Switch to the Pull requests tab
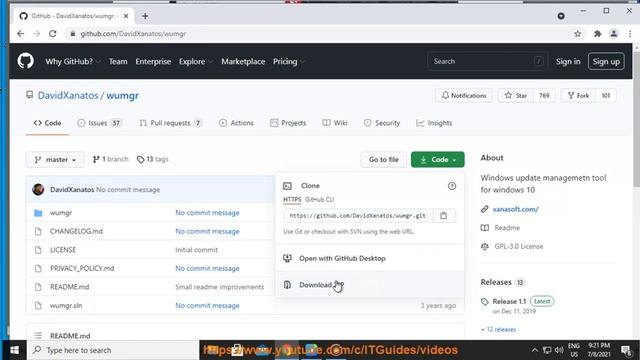 tap(170, 123)
